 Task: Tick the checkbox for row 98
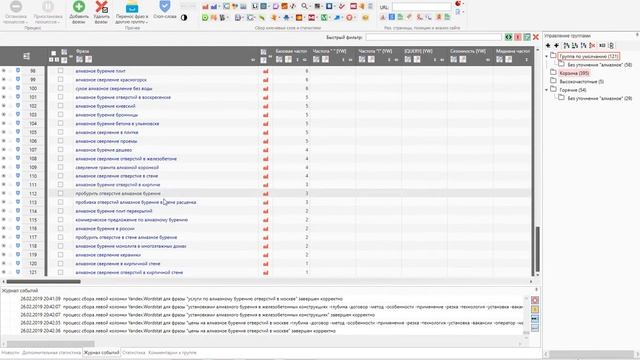[x=60, y=71]
